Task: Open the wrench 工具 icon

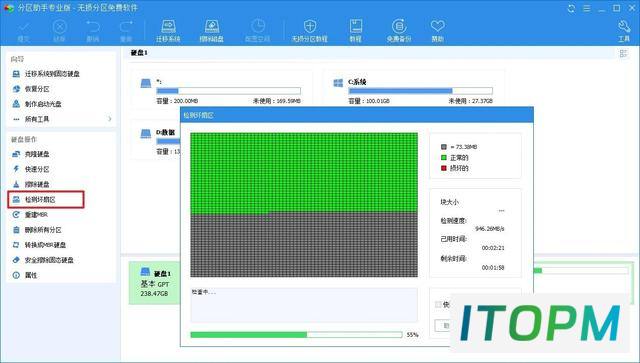Action: tap(624, 31)
